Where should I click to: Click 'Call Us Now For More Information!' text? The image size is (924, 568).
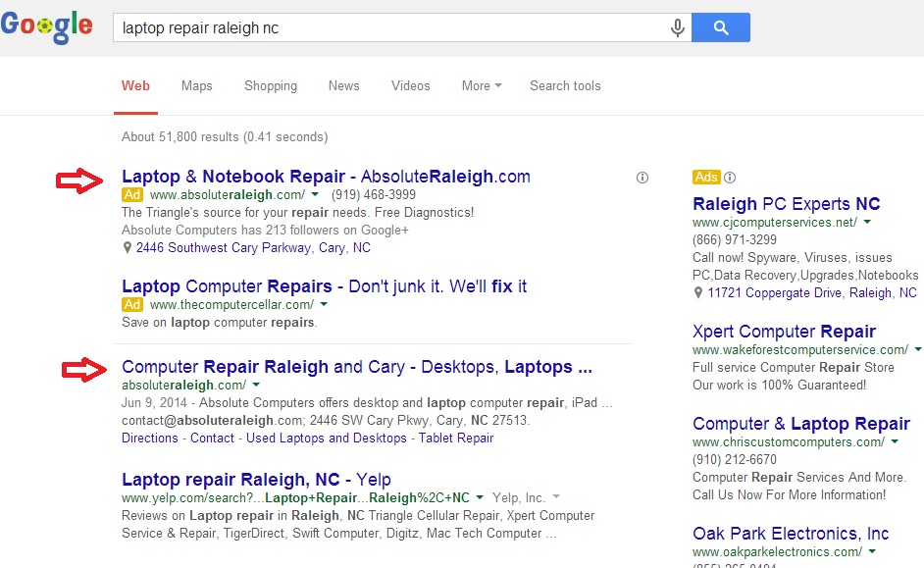click(789, 495)
